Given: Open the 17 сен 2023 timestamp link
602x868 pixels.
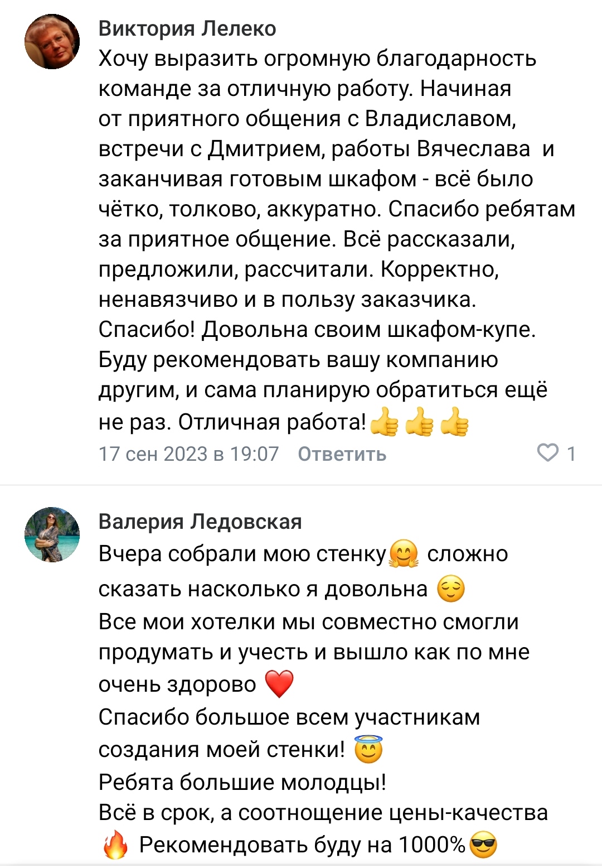Looking at the screenshot, I should [x=188, y=454].
